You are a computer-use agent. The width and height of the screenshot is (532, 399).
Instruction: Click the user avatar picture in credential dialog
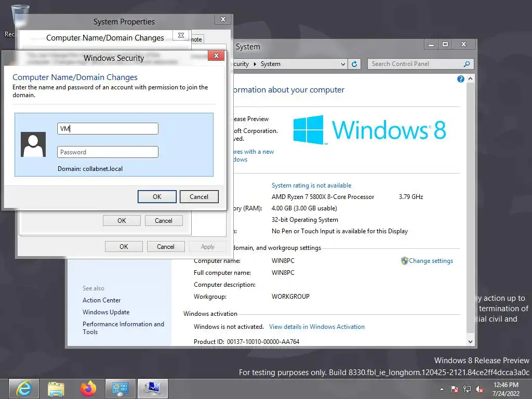(x=33, y=144)
